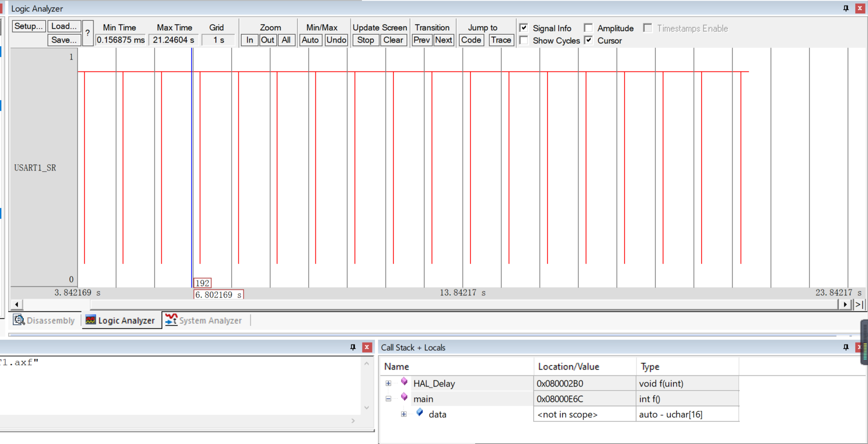Switch to the Disassembly tab
This screenshot has width=868, height=444.
[45, 320]
